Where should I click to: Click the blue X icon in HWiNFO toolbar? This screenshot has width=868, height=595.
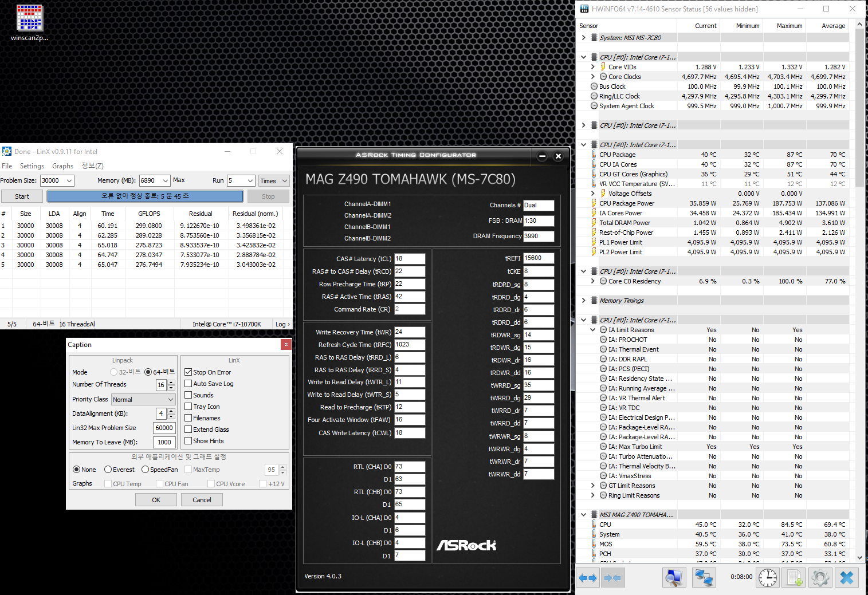tap(847, 577)
